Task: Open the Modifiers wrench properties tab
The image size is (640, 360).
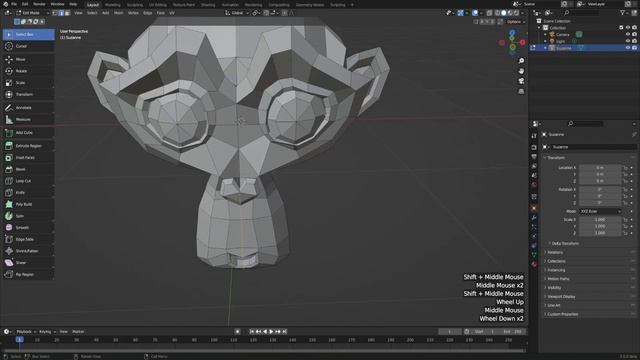Action: 534,218
